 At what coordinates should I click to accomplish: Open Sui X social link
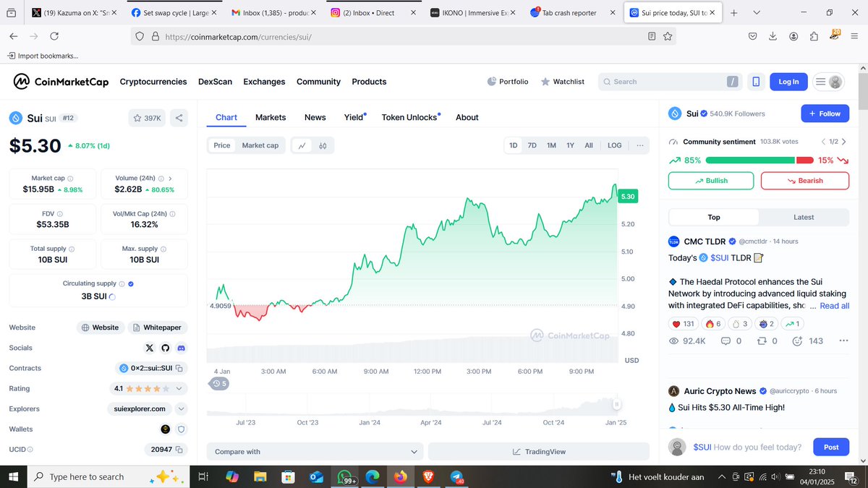click(150, 348)
